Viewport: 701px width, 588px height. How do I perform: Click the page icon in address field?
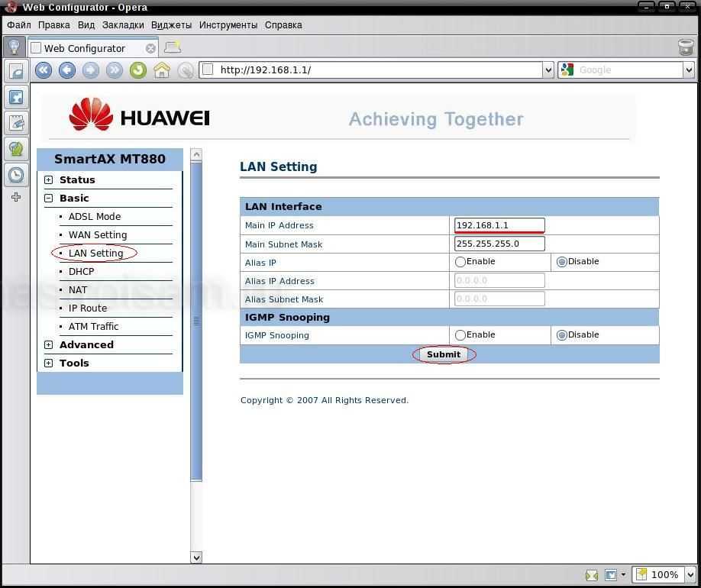(208, 69)
